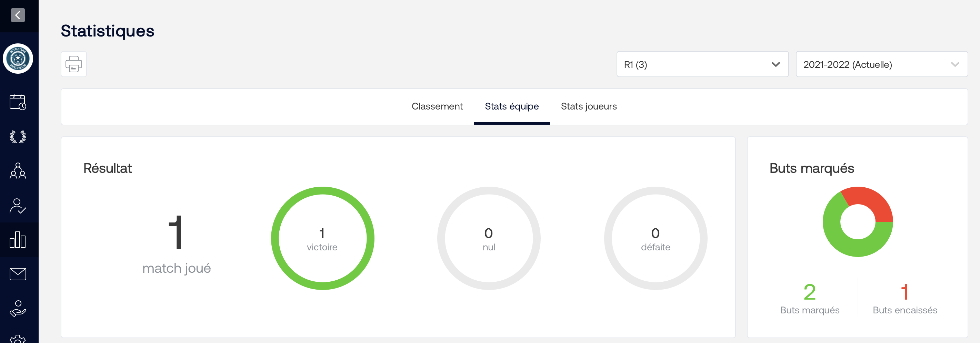The width and height of the screenshot is (980, 343).
Task: Click the Statistiques page title
Action: pos(107,31)
